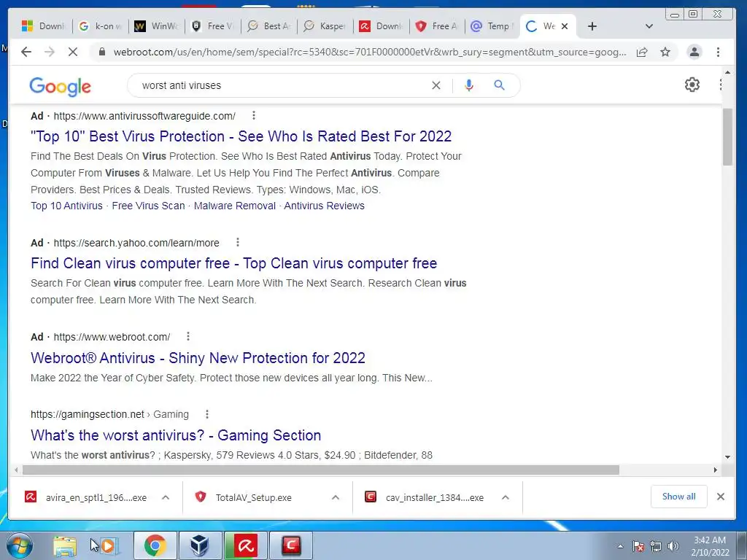Open the "Top 10" Best Virus Protection link
The height and width of the screenshot is (560, 747).
point(241,136)
